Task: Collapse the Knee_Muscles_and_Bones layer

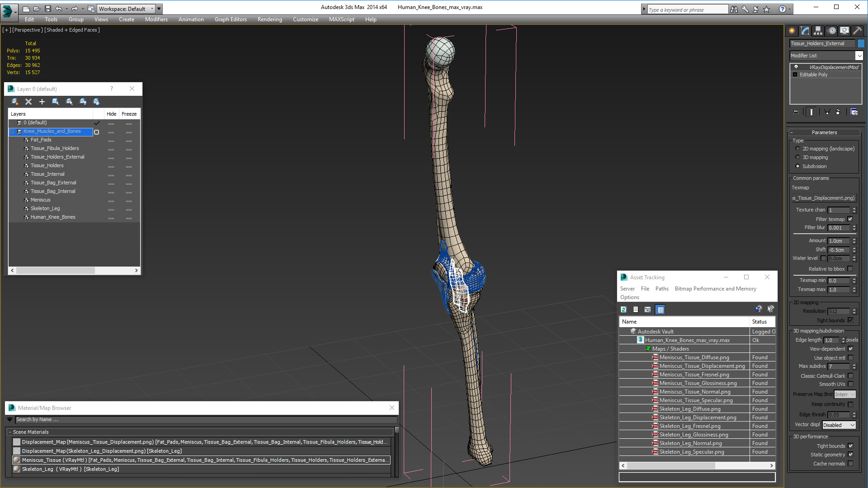Action: (x=12, y=131)
